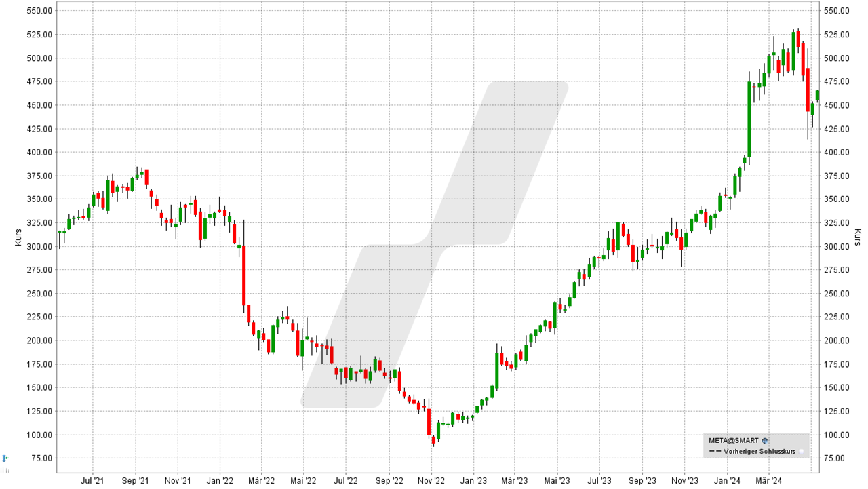Click the Jul '23 date label

[x=599, y=481]
